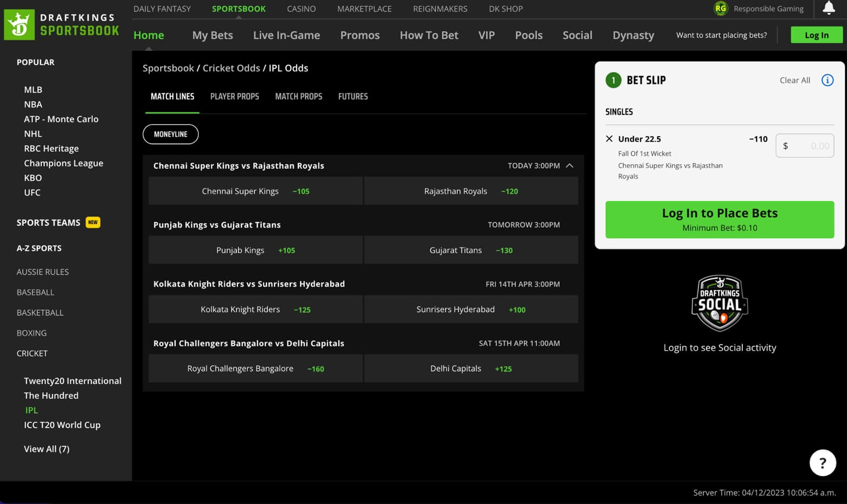847x504 pixels.
Task: Click the DraftKings Sportsbook crown logo
Action: pos(19,25)
